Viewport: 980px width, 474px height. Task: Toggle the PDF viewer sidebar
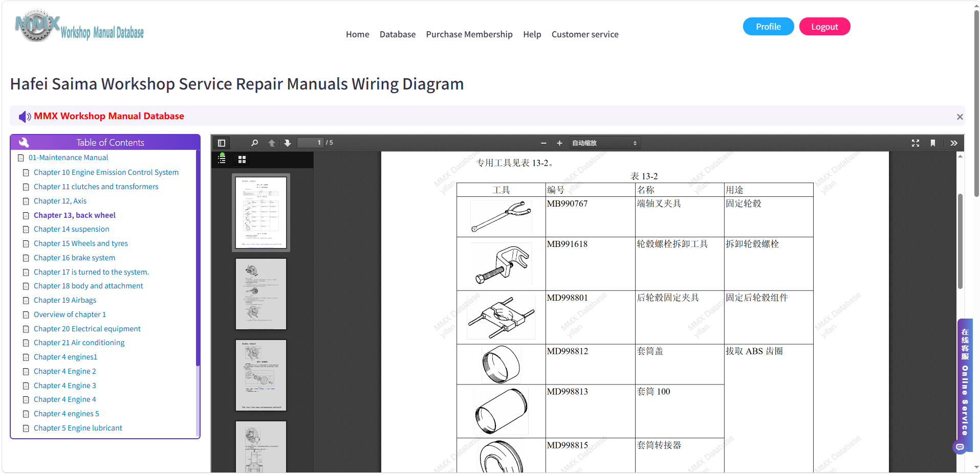[222, 143]
